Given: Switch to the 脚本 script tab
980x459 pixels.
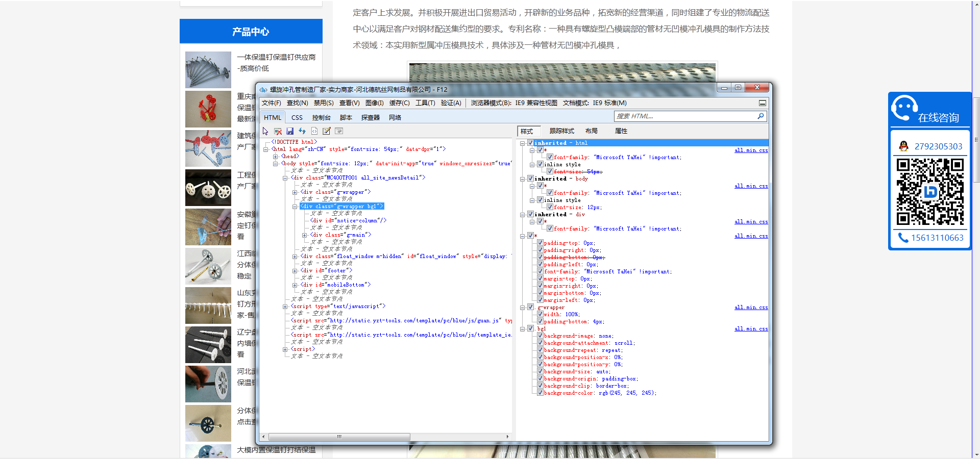Looking at the screenshot, I should [346, 118].
